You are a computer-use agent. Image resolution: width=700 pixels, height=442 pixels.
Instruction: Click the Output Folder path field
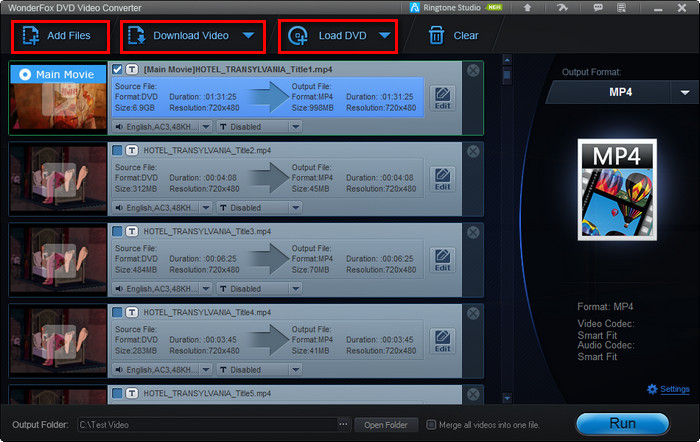[x=208, y=425]
